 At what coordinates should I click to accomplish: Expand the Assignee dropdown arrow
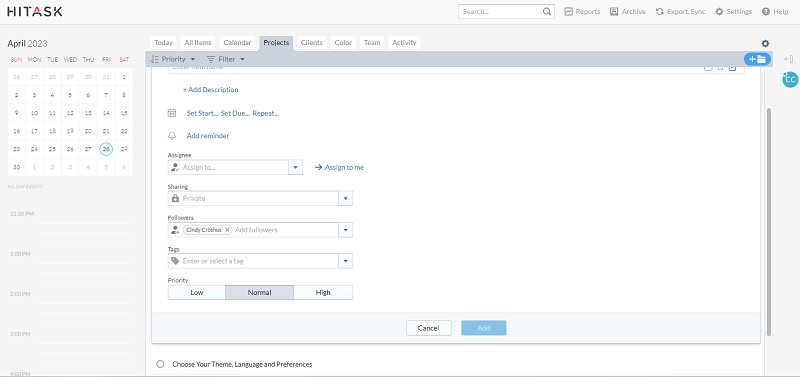click(295, 167)
